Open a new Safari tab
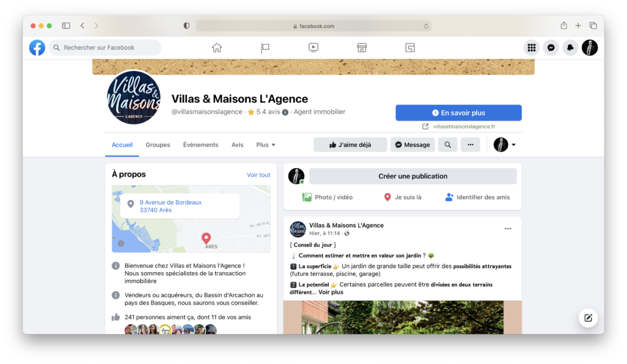The height and width of the screenshot is (364, 627). pos(578,26)
